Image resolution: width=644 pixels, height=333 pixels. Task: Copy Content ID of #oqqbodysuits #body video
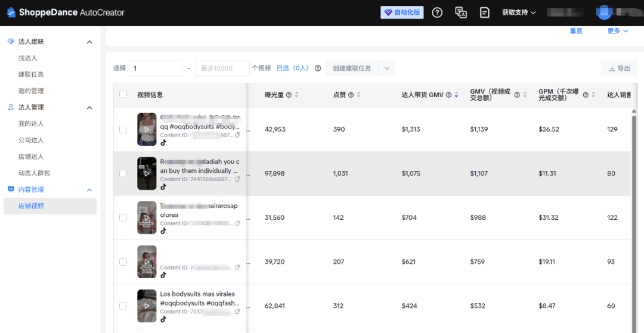pyautogui.click(x=237, y=135)
